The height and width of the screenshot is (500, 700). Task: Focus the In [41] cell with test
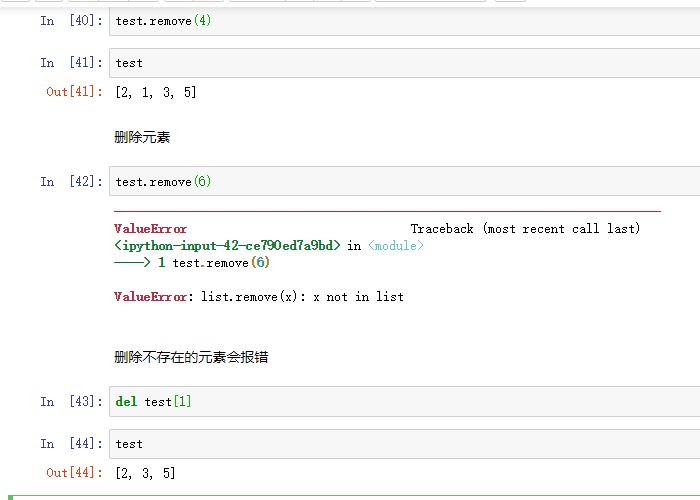pos(404,63)
